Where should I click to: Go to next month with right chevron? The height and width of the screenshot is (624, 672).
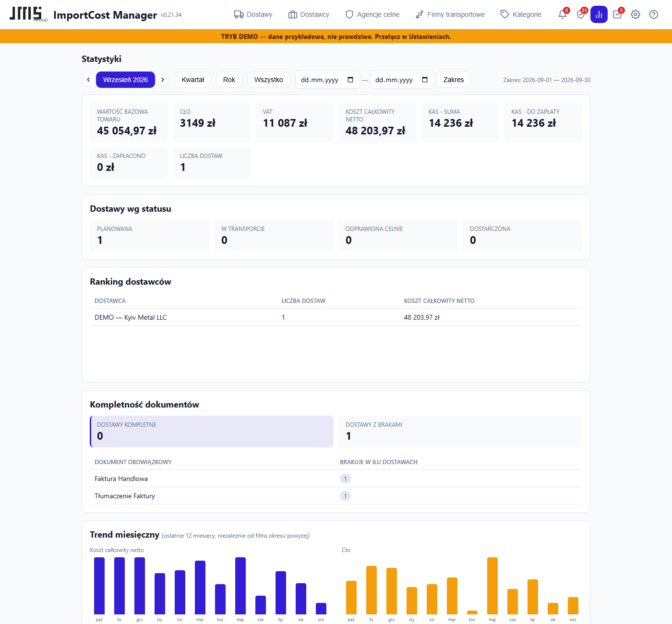point(163,80)
